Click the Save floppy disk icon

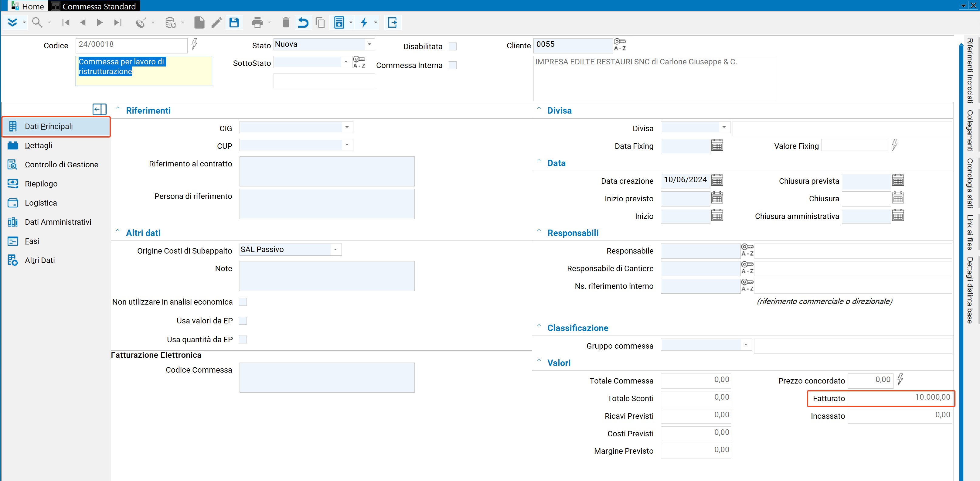(234, 23)
